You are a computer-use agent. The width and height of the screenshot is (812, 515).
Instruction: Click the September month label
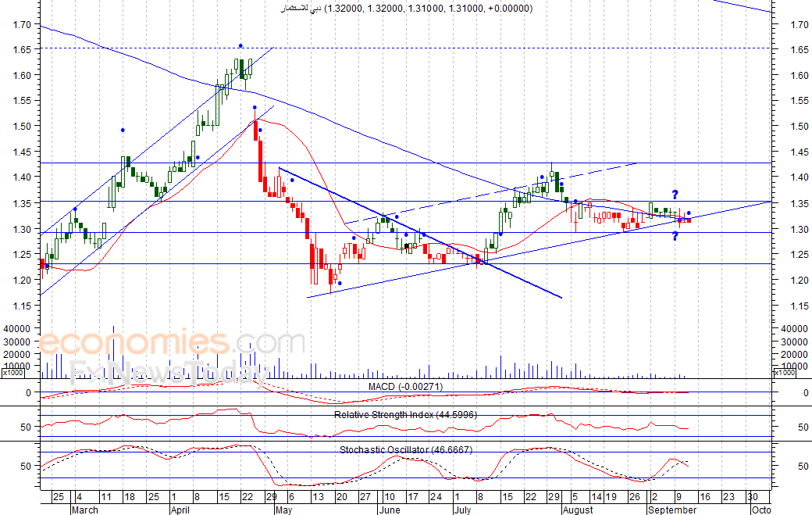(x=672, y=510)
